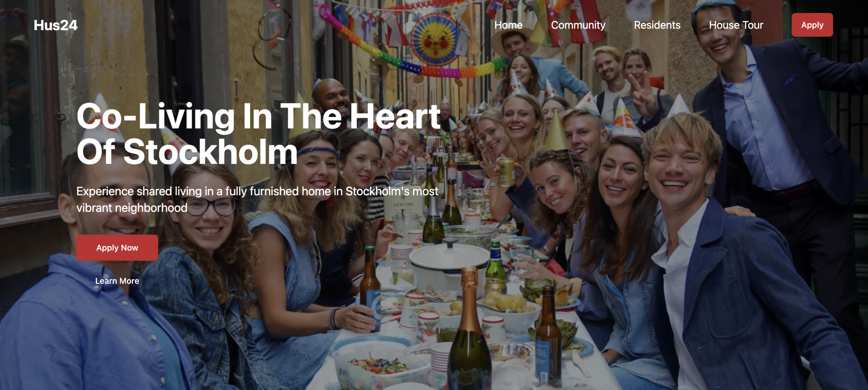The width and height of the screenshot is (868, 390).
Task: Click the Co-Living In The Heart heading
Action: [259, 116]
